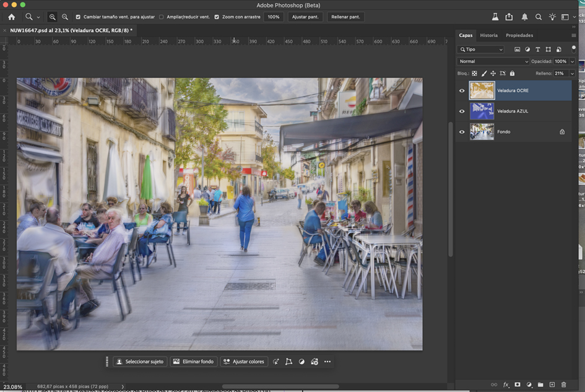Viewport: 585px width, 392px height.
Task: Open the share document icon
Action: coord(509,17)
